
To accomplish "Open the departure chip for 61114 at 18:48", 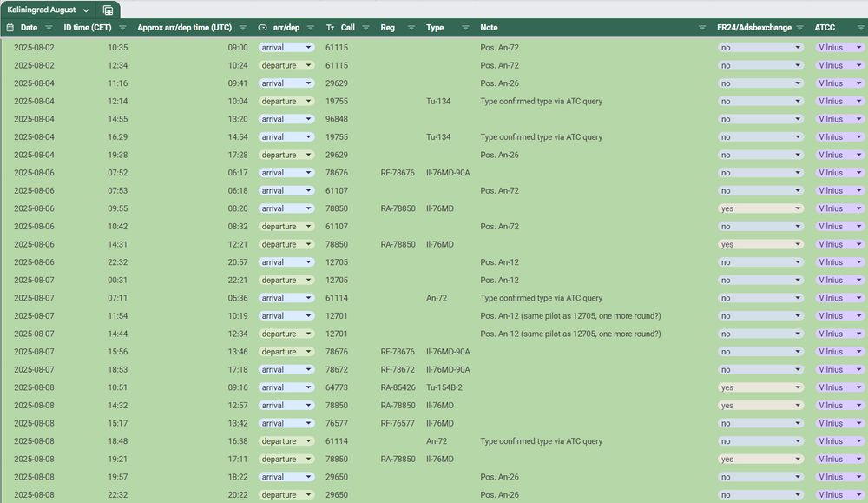I will point(286,441).
